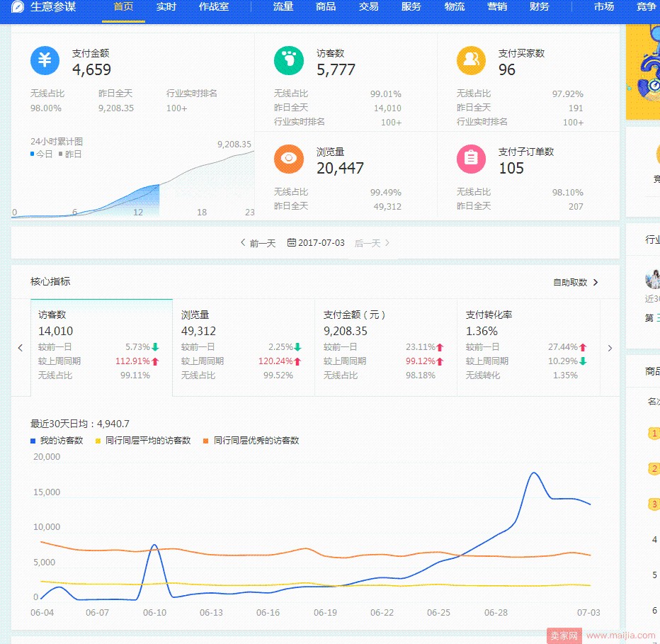Click the rank 1 badge in sidebar

[654, 433]
